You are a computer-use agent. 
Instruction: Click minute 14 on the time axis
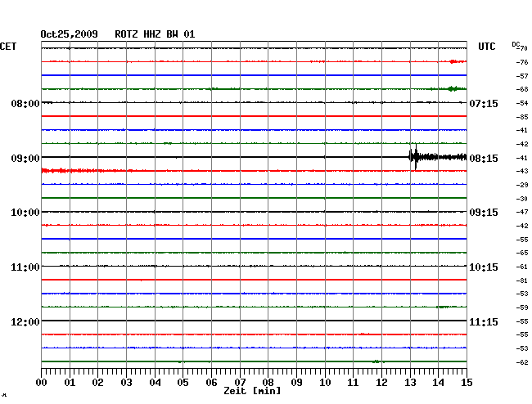[x=438, y=383]
